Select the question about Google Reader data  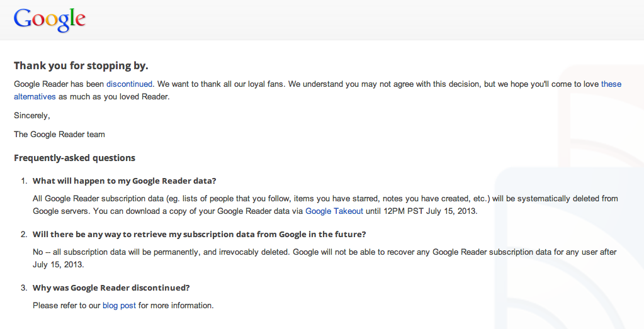click(x=125, y=181)
